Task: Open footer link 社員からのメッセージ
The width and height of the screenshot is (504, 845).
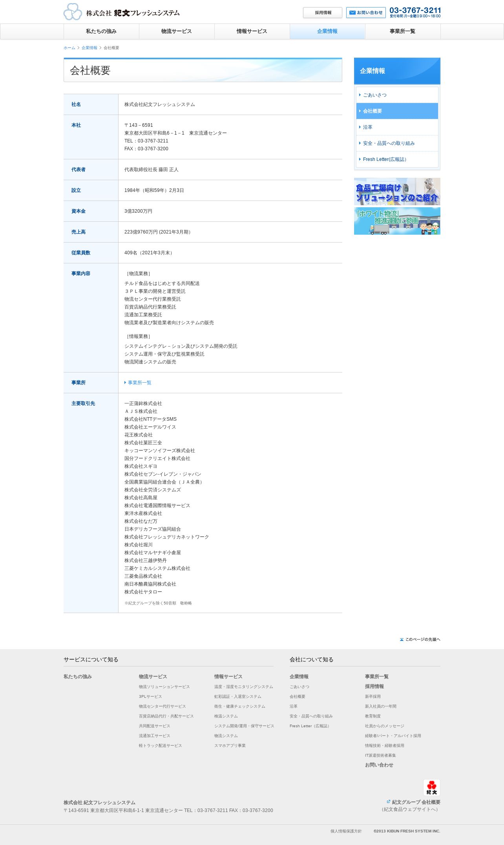Action: pyautogui.click(x=384, y=726)
